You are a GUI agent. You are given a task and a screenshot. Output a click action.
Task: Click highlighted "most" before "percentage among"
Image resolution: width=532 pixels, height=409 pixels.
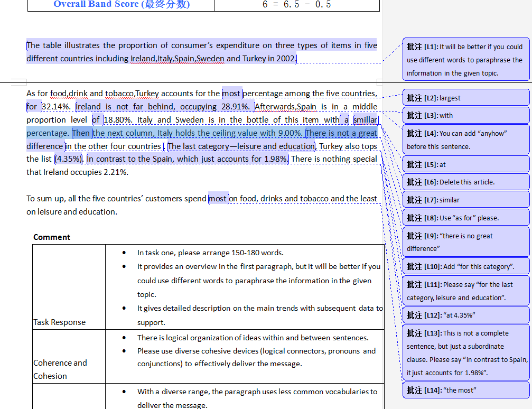click(x=232, y=94)
